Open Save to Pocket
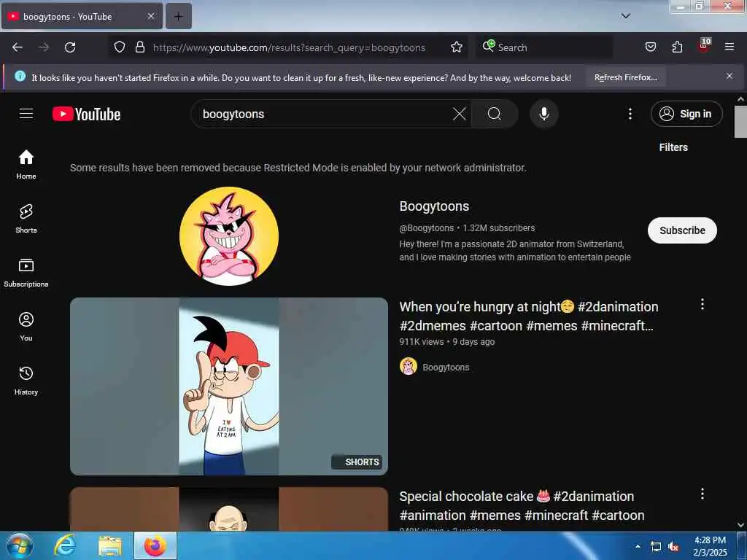The width and height of the screenshot is (747, 560). [651, 47]
